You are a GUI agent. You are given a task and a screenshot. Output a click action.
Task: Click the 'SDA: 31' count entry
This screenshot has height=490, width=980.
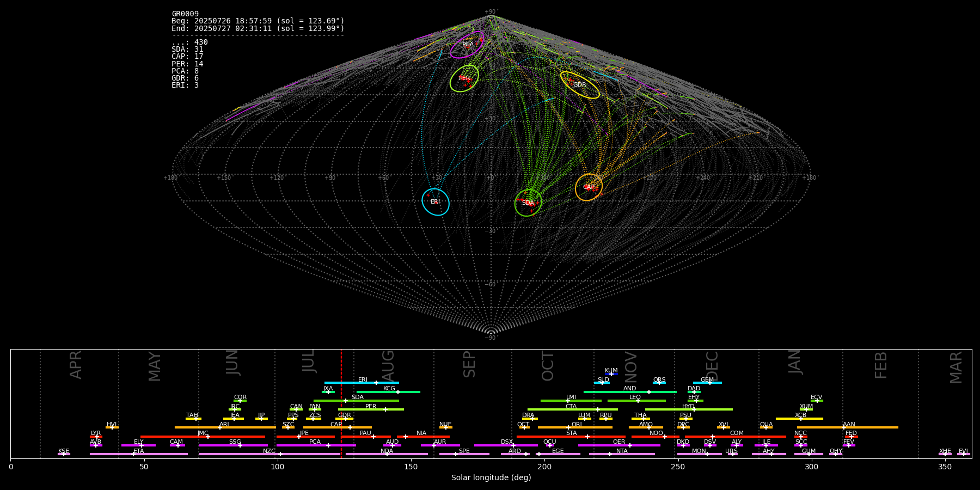(187, 50)
